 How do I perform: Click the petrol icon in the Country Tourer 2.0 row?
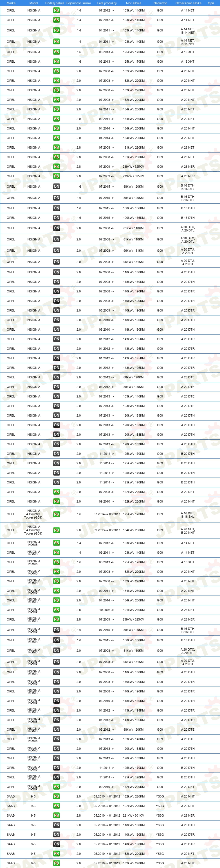point(56,530)
